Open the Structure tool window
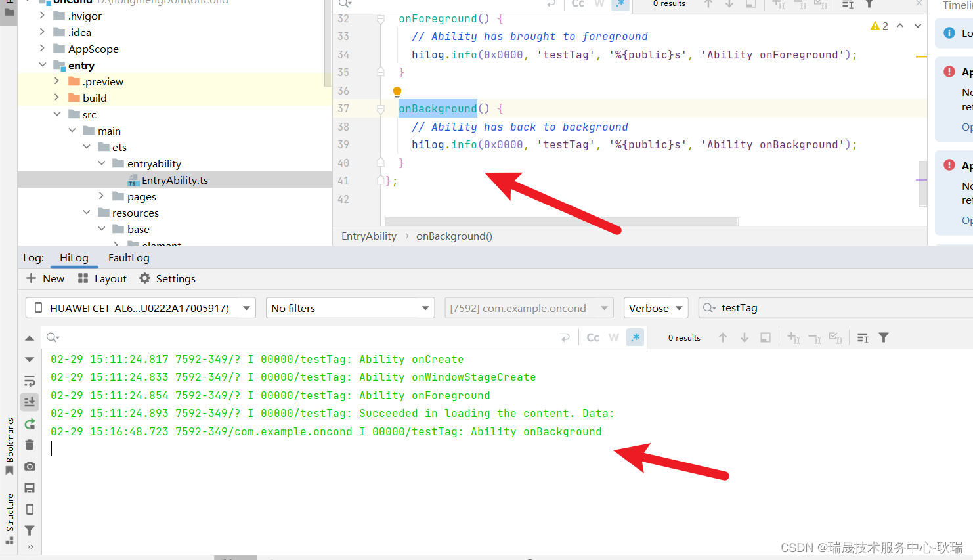This screenshot has height=560, width=973. [x=9, y=519]
